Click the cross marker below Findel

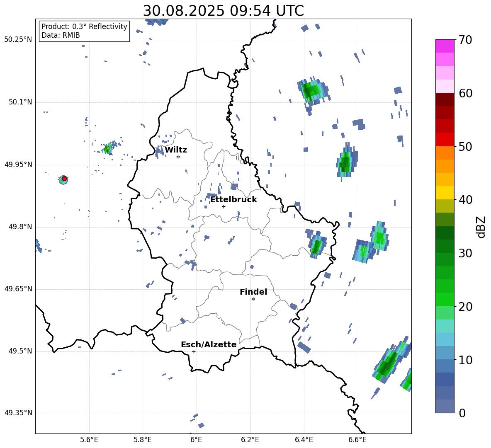(x=253, y=299)
